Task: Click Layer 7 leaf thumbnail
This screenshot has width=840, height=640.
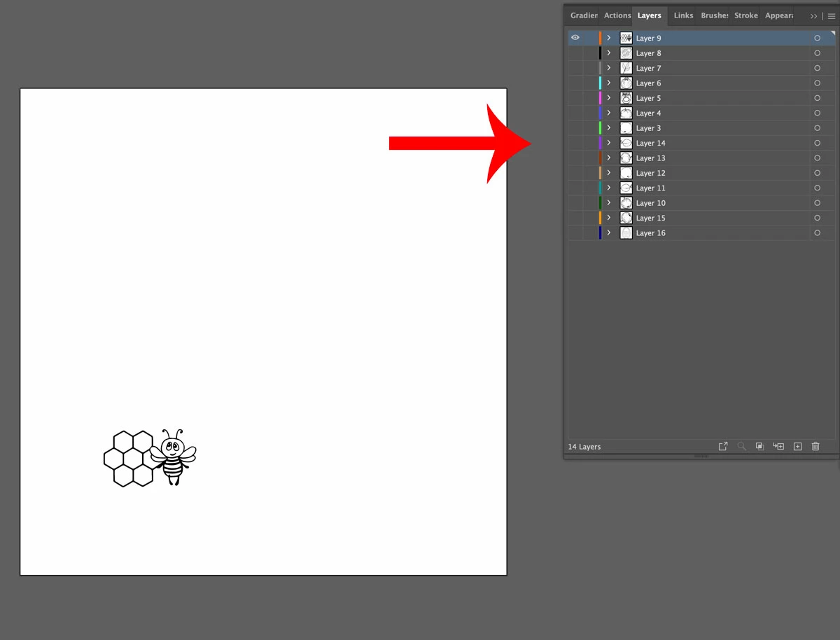Action: (x=626, y=68)
